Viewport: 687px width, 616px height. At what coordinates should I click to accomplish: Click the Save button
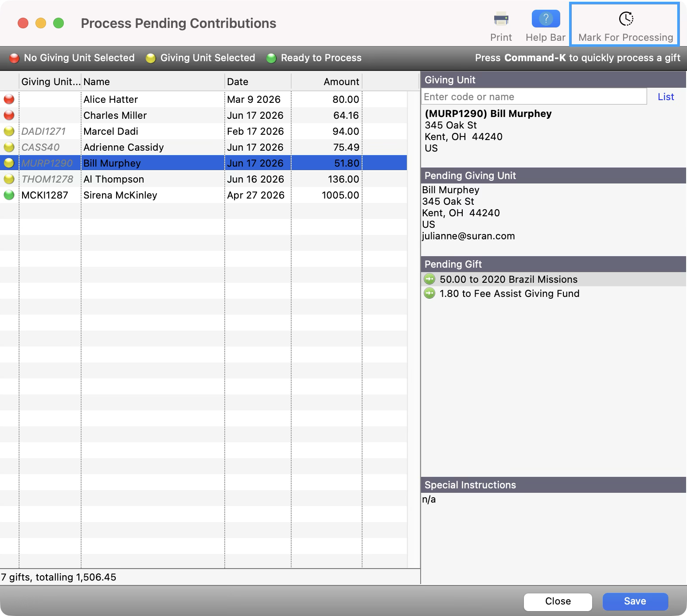(x=635, y=601)
